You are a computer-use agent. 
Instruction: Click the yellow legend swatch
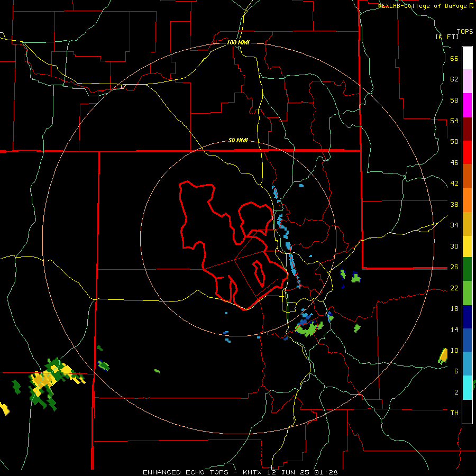click(x=467, y=246)
